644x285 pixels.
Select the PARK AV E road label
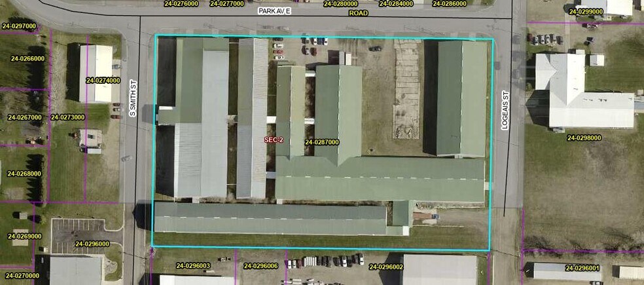(275, 11)
